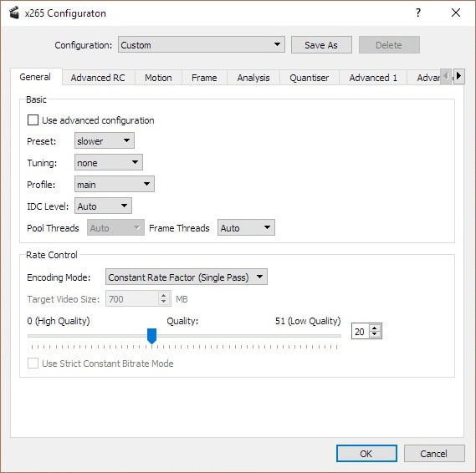Viewport: 476px width, 473px height.
Task: Switch to the Advanced 1 tab
Action: pyautogui.click(x=373, y=78)
